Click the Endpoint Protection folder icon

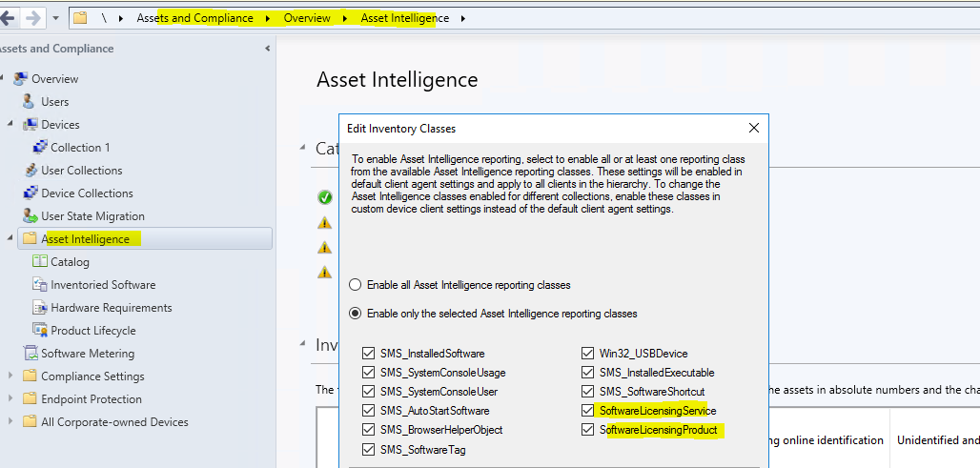coord(30,398)
